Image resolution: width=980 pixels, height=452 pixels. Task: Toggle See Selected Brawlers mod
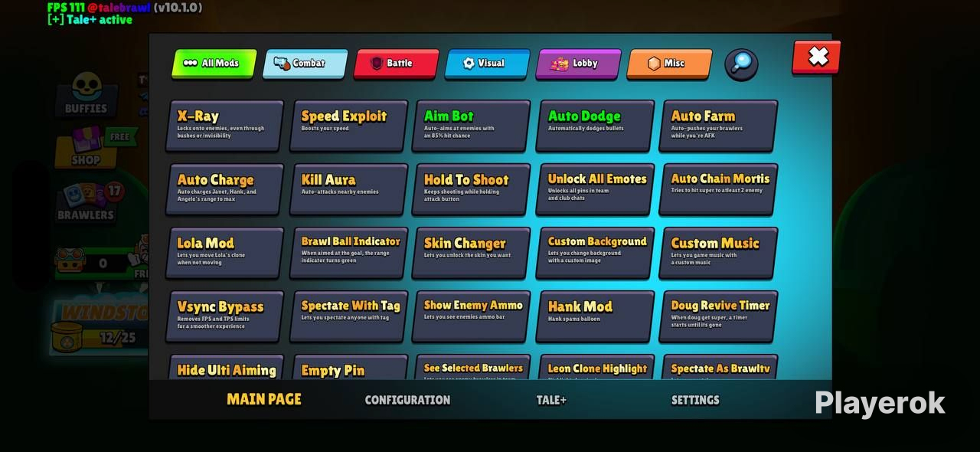471,368
